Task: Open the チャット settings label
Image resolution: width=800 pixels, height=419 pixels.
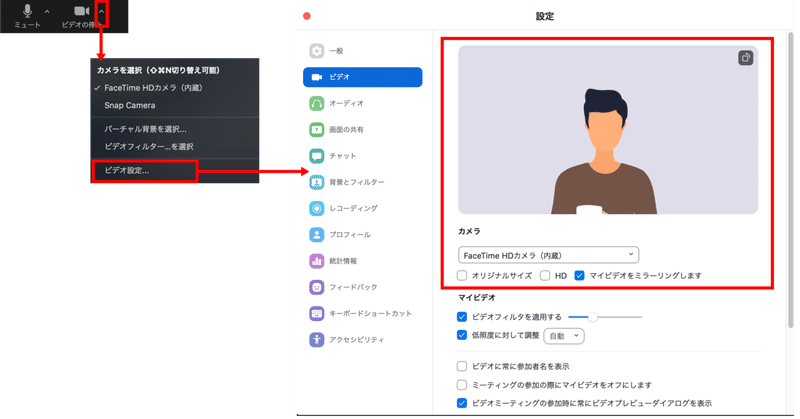Action: point(343,156)
